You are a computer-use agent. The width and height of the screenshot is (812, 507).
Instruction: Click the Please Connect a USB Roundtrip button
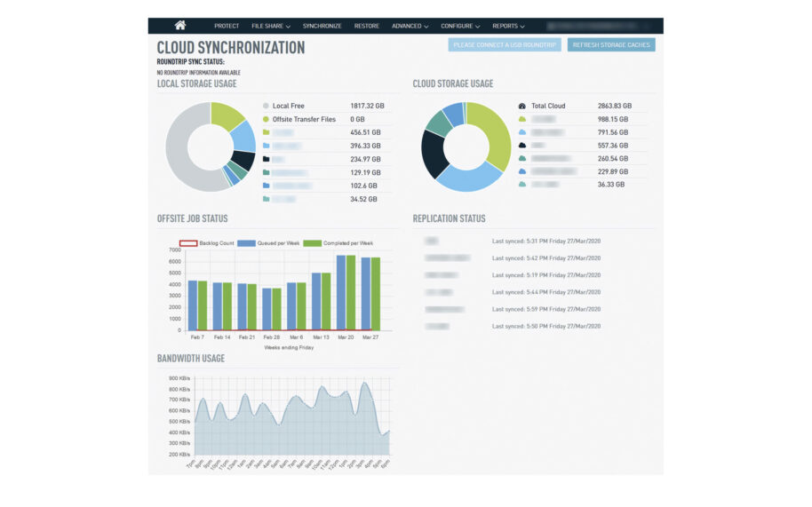point(505,45)
